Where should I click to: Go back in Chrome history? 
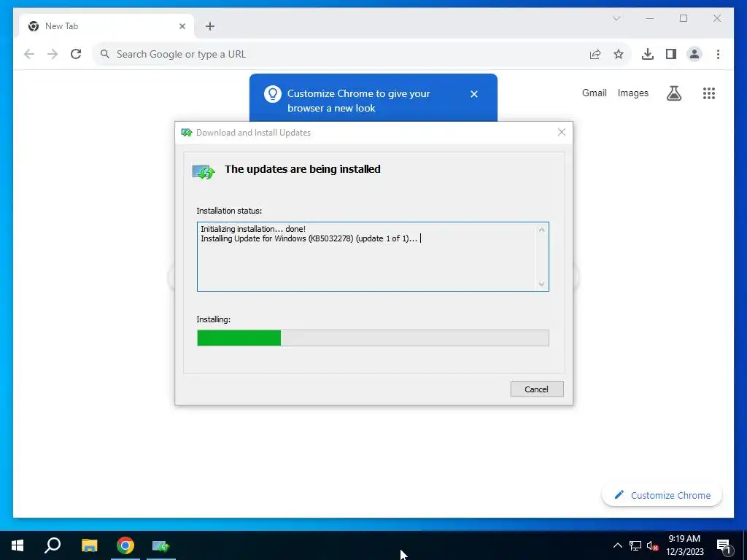click(29, 54)
